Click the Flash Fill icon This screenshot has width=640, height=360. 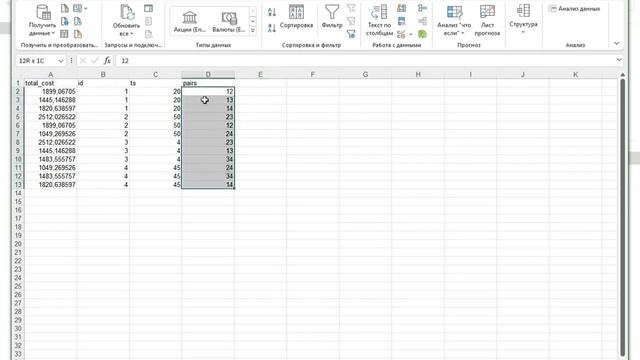point(402,8)
